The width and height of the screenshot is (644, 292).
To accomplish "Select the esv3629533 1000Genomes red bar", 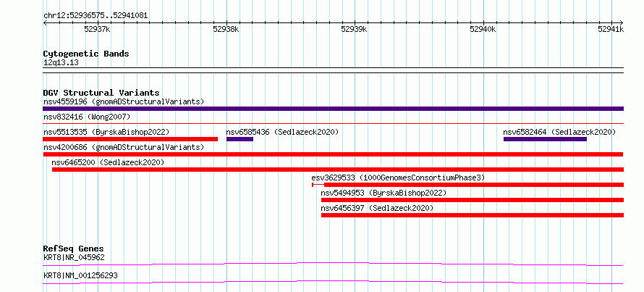I will pyautogui.click(x=467, y=185).
